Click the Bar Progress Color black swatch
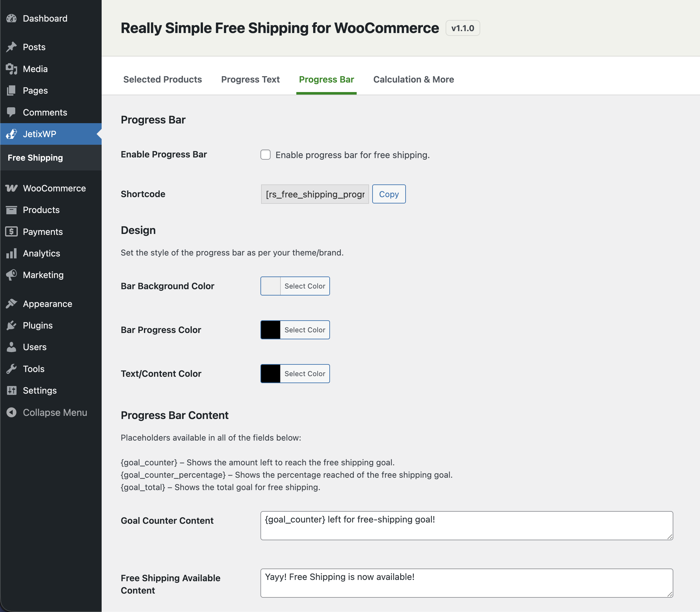Viewport: 700px width, 612px height. point(270,329)
